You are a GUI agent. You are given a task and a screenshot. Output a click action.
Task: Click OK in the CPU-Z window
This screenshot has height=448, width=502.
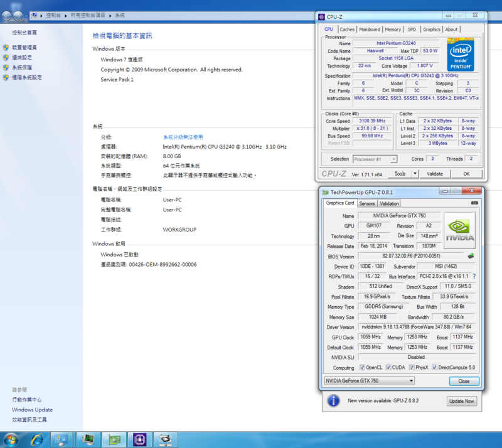pyautogui.click(x=466, y=174)
